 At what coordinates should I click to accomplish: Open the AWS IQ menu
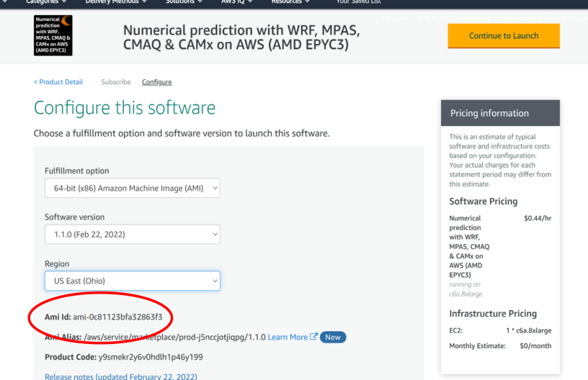click(236, 2)
